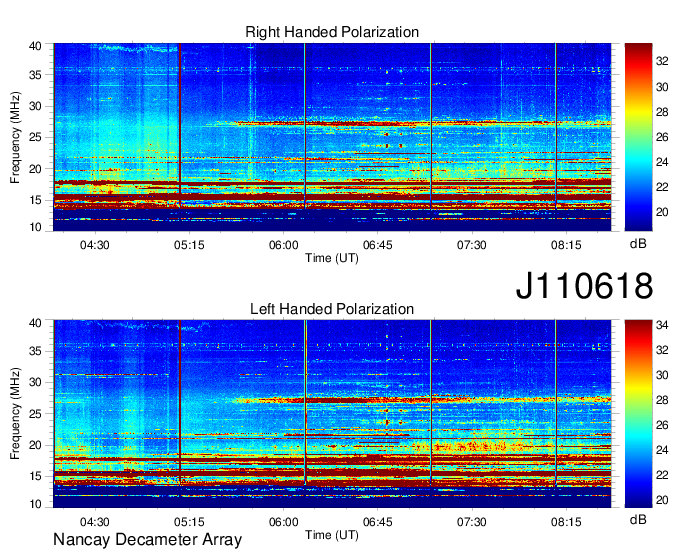Image resolution: width=680 pixels, height=552 pixels.
Task: Click the 28 value on Right Handed color bar
Action: point(662,112)
